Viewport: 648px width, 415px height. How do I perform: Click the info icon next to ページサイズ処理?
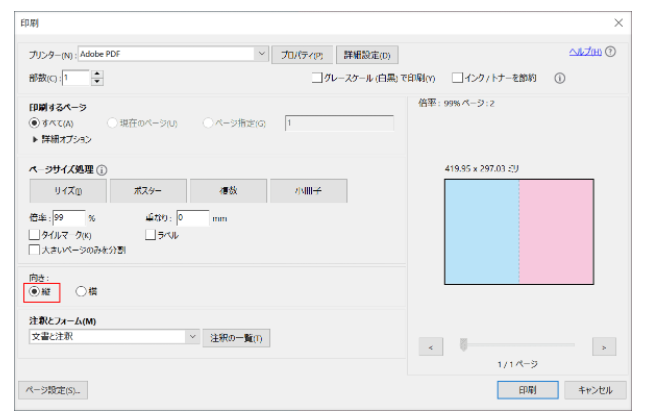[102, 170]
